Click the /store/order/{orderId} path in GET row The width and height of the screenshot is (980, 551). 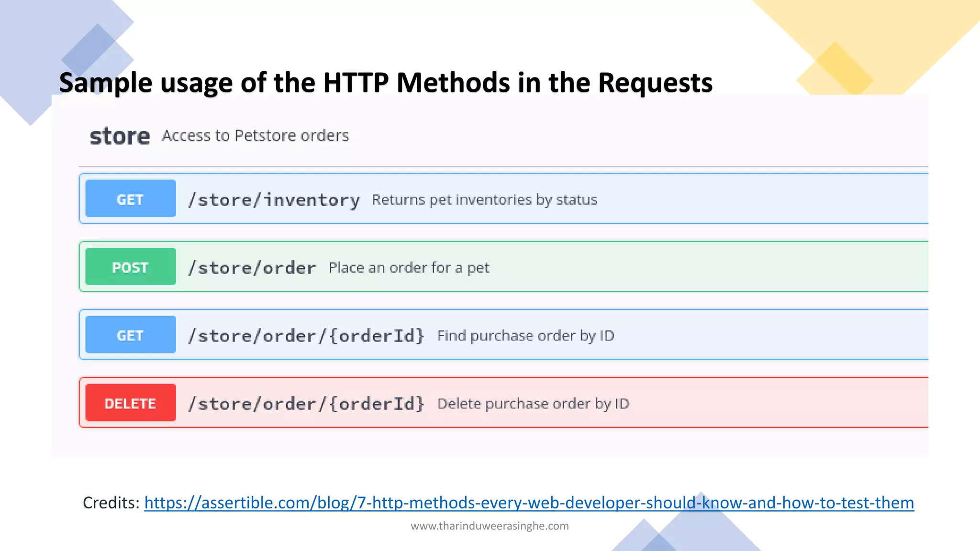point(306,335)
